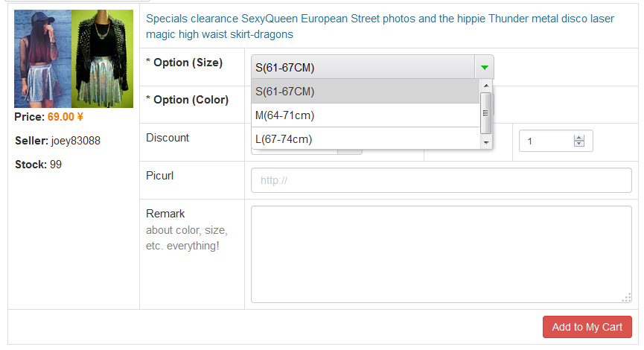Click the Remark textarea resize handle
The width and height of the screenshot is (644, 350).
(627, 298)
